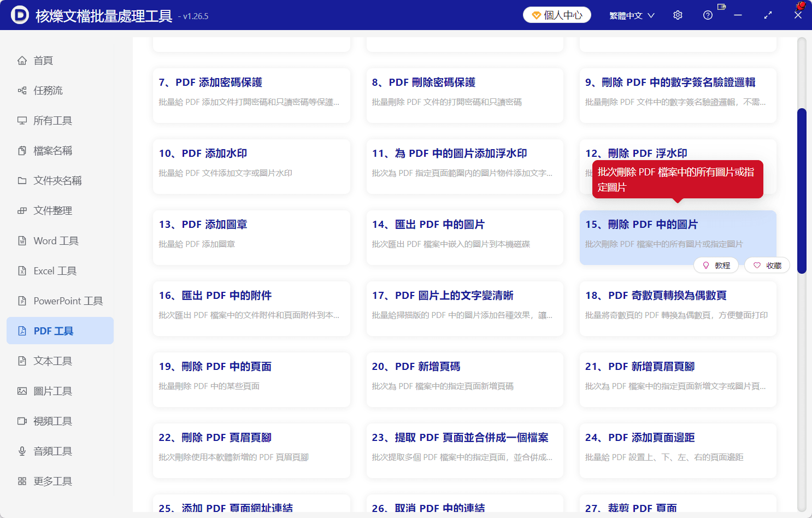Screen dimensions: 812x518
Task: Open tool 24 PDF 添加頁面邊距
Action: pos(678,451)
